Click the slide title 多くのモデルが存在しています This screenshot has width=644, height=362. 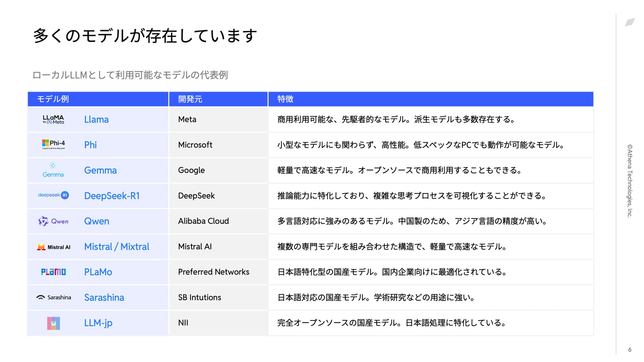(145, 35)
